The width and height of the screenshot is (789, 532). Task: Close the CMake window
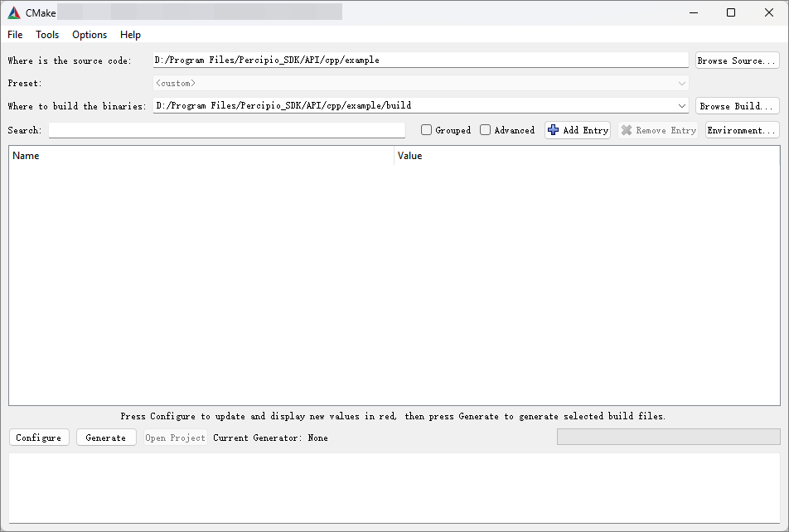coord(768,12)
